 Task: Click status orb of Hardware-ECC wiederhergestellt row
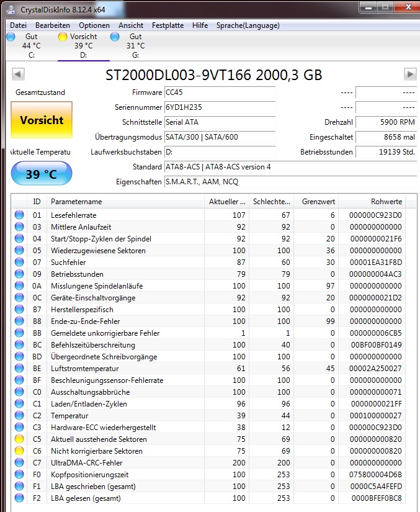pyautogui.click(x=19, y=427)
